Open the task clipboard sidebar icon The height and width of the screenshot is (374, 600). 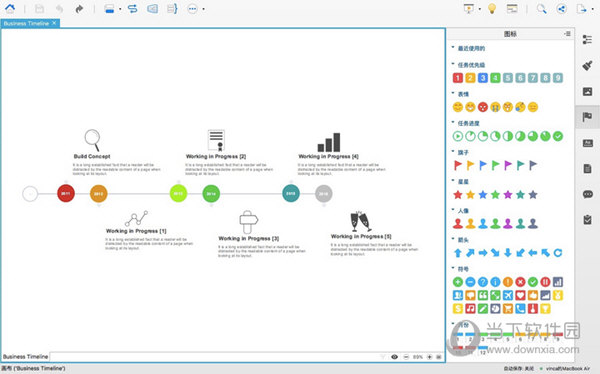click(x=587, y=220)
